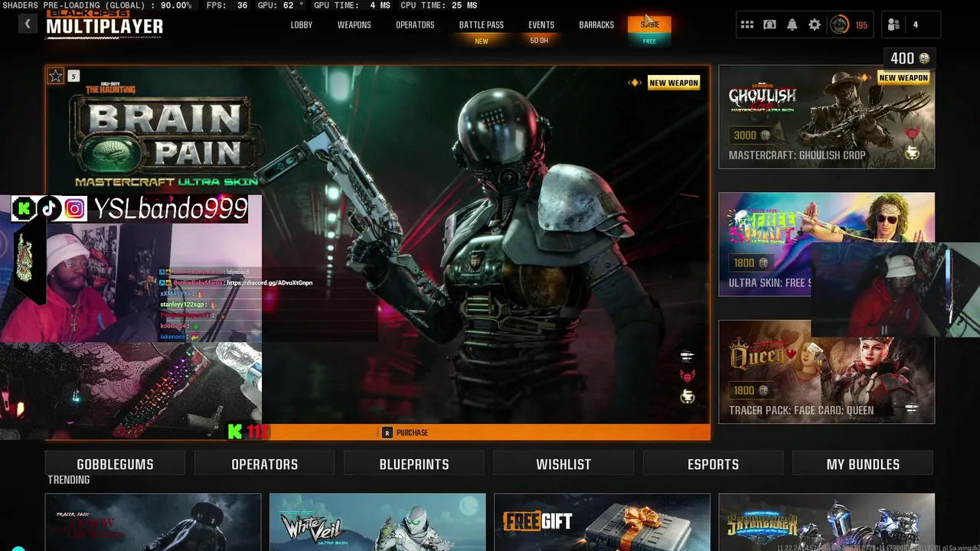Open the grid menu icon in top bar

coord(747,24)
